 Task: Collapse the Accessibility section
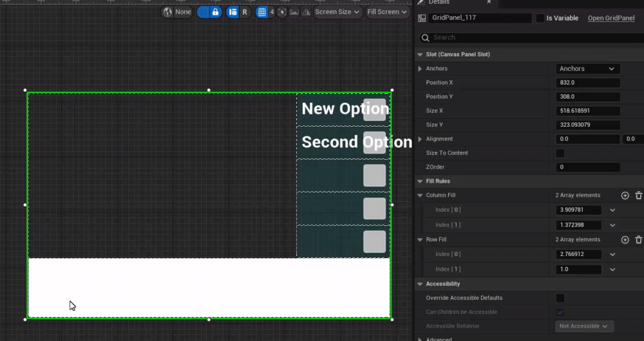coord(420,284)
